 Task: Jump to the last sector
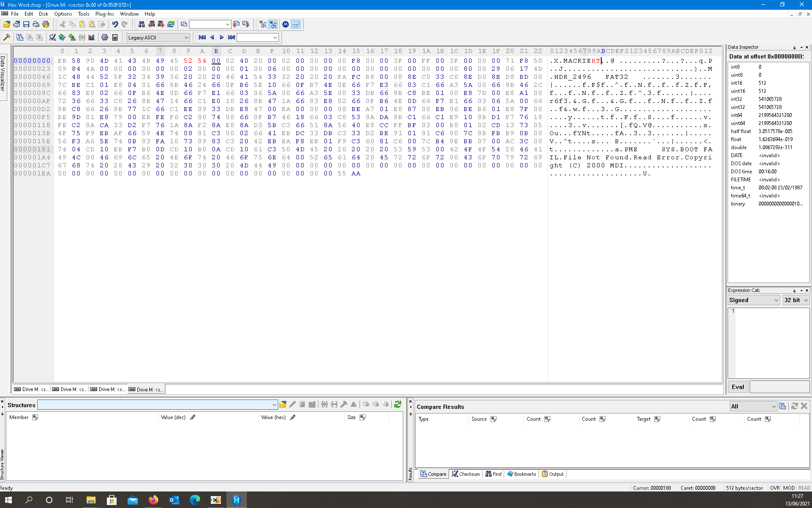pos(232,38)
